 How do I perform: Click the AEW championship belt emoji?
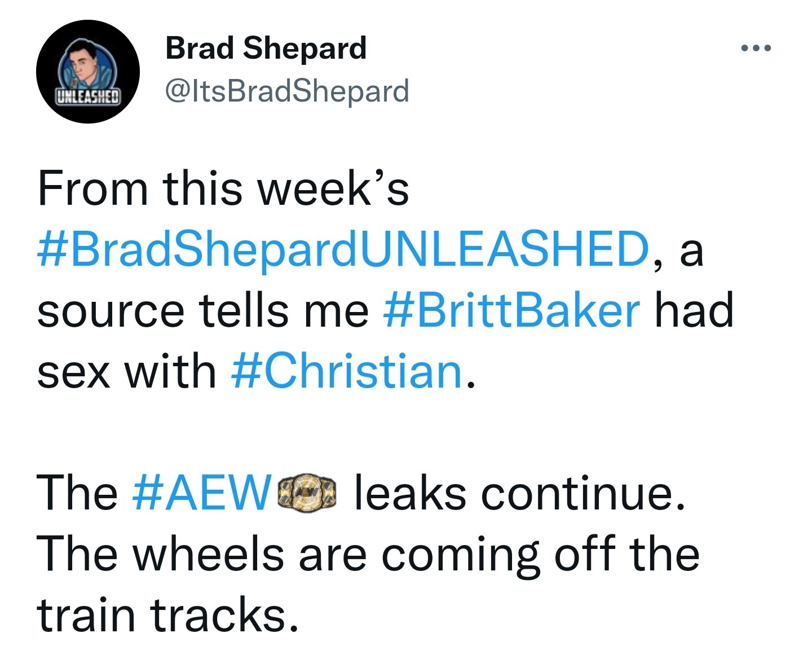coord(308,492)
